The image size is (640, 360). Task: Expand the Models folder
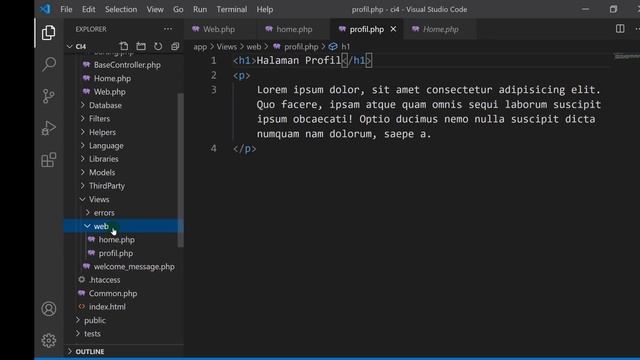point(102,172)
